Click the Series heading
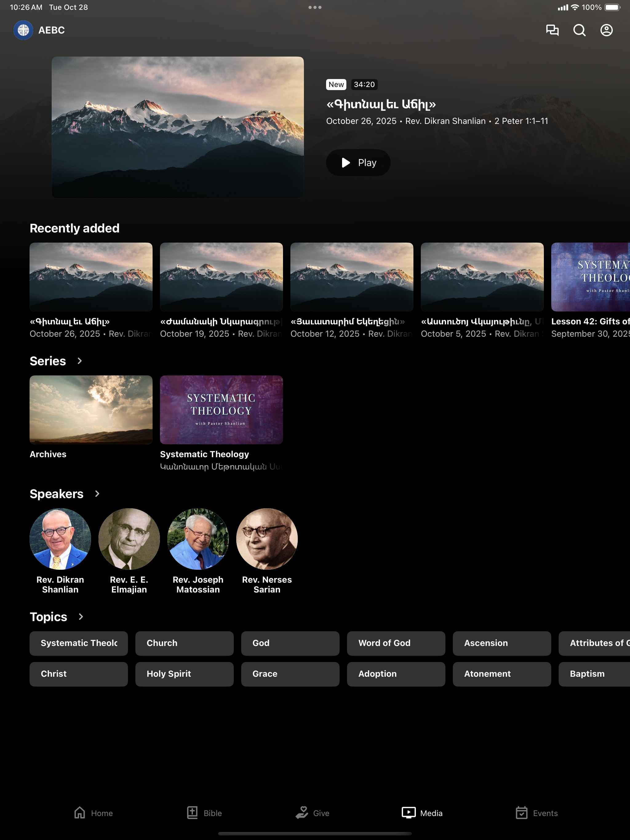Viewport: 630px width, 840px height. click(48, 361)
